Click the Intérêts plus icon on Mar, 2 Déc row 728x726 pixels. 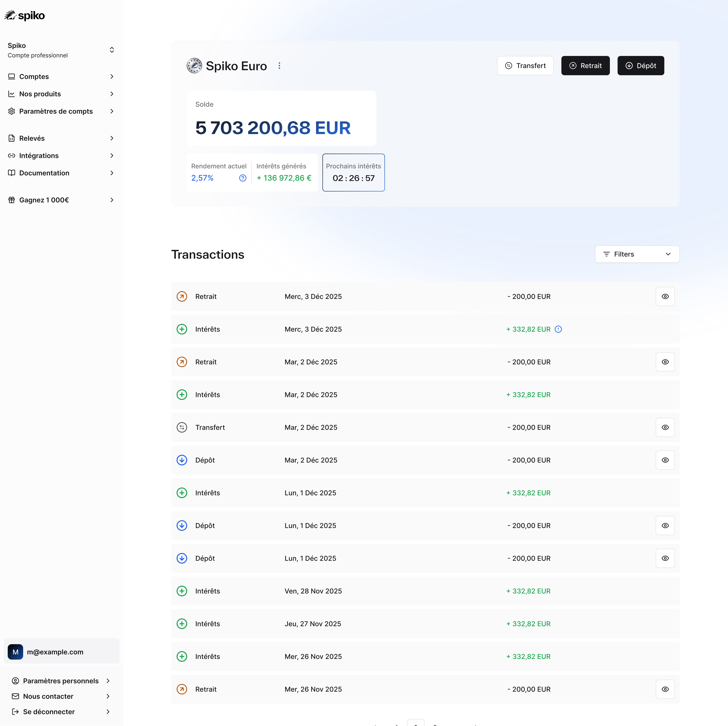pos(182,395)
